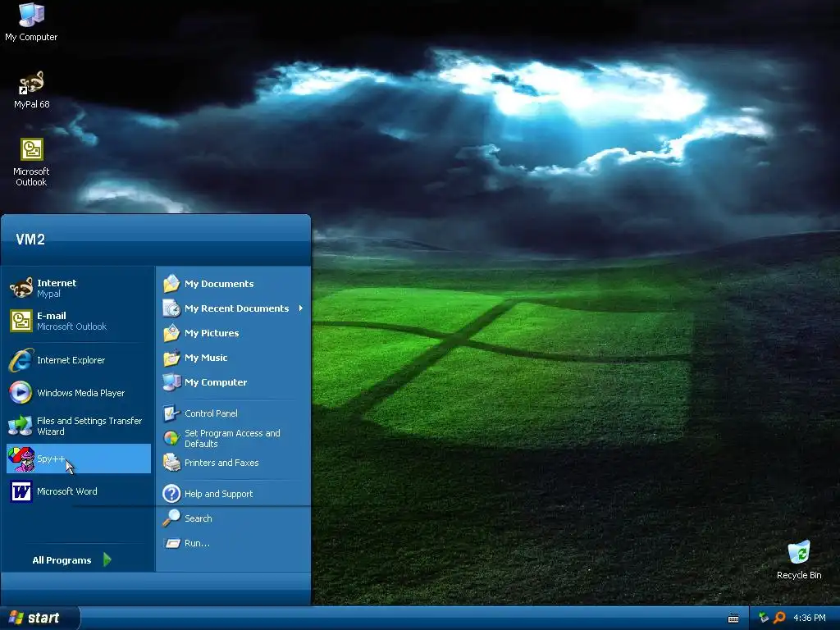Viewport: 840px width, 630px height.
Task: Choose Internet Explorer from Start menu
Action: point(79,360)
